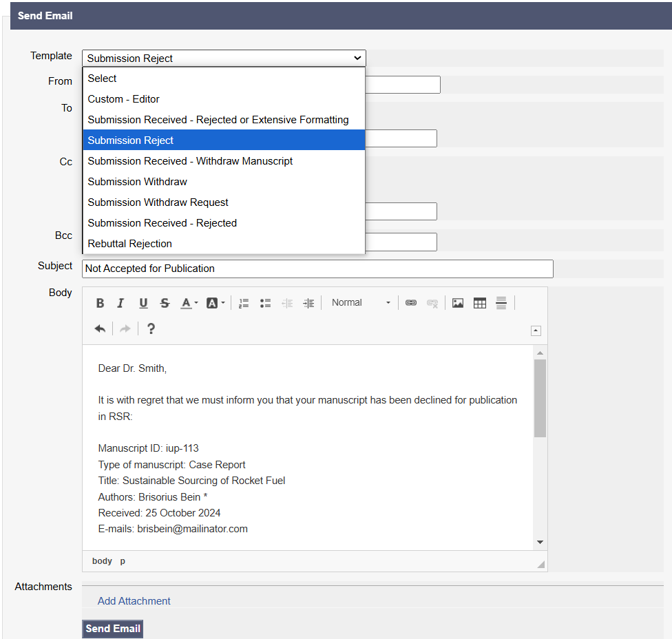Apply strikethrough to the body text
This screenshot has width=672, height=639.
pyautogui.click(x=165, y=303)
